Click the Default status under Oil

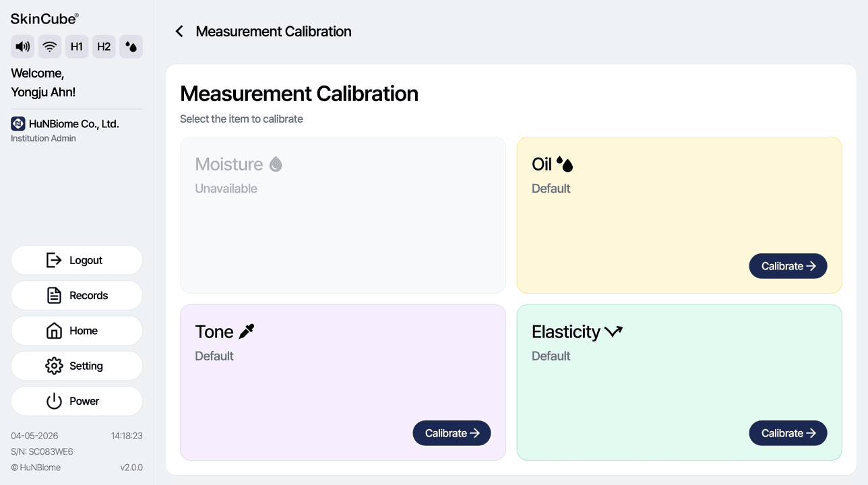pos(551,189)
